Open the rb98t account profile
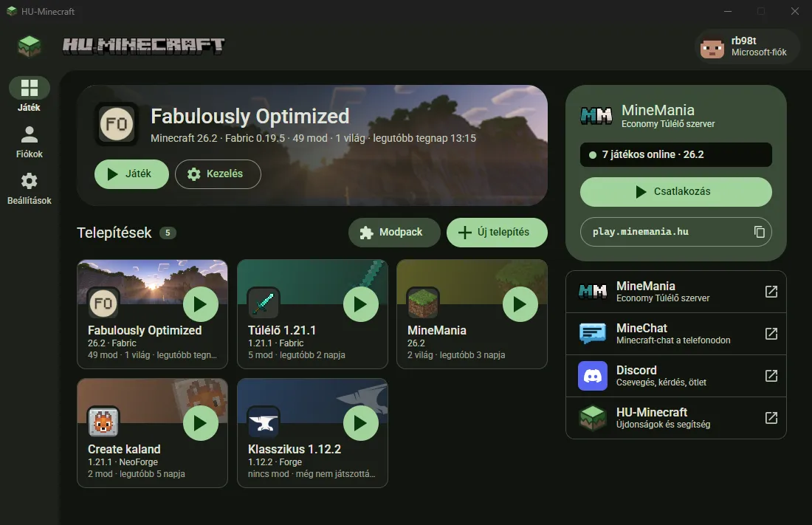Screen dimensions: 812x525 (x=746, y=47)
